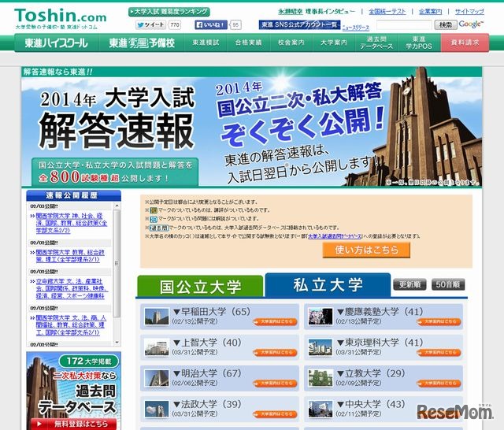Switch to the 私立大学 tab
This screenshot has height=430, width=504.
coord(328,285)
